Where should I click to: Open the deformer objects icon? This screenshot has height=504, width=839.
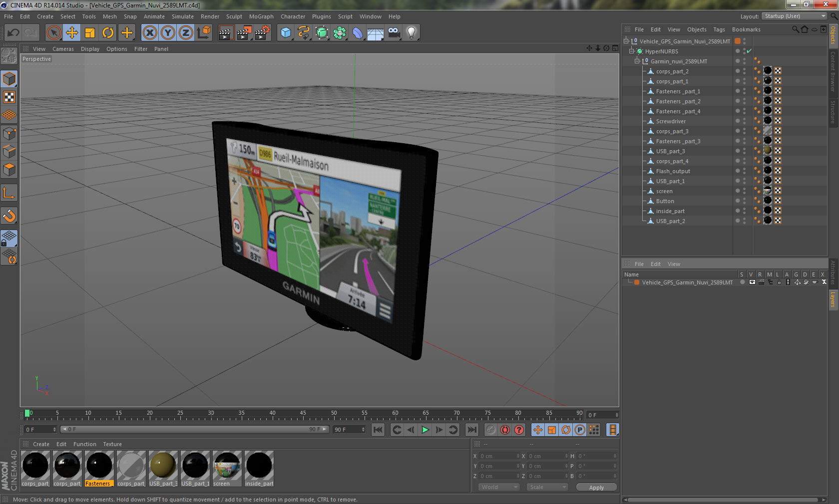point(358,33)
